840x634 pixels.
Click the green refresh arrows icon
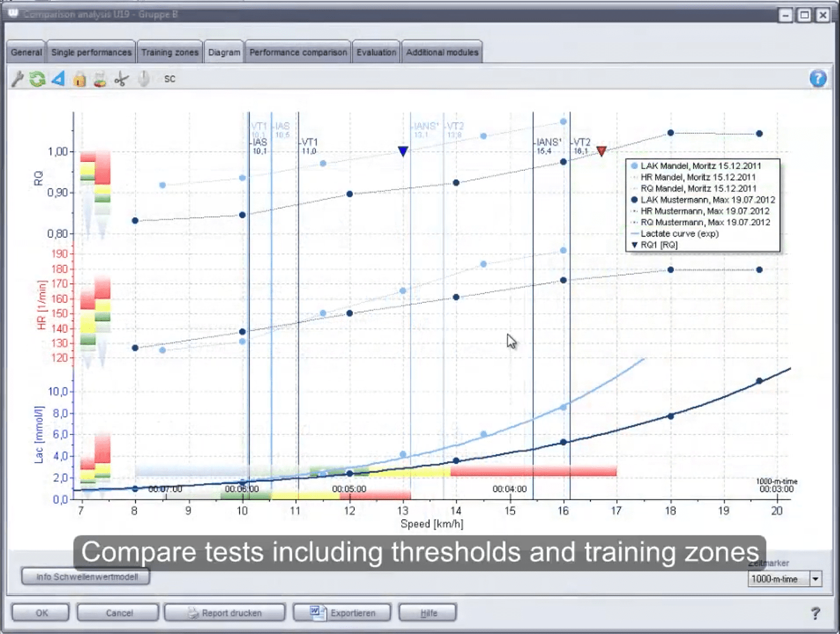point(38,79)
